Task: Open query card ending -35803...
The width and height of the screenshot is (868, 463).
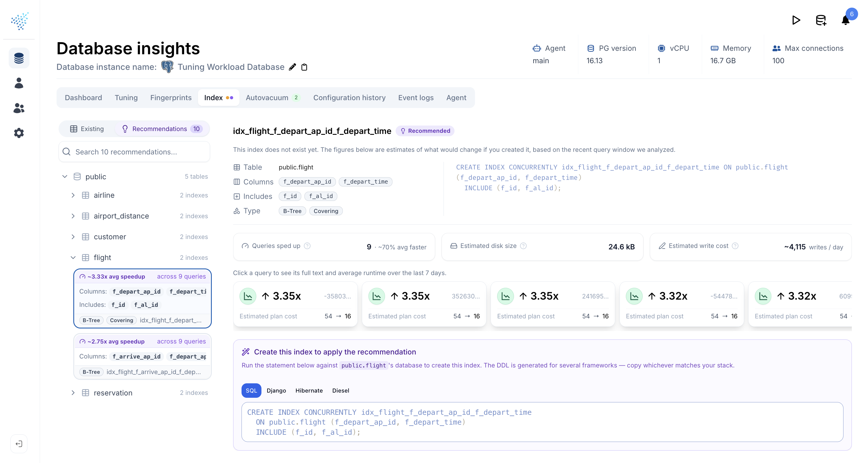Action: coord(295,304)
